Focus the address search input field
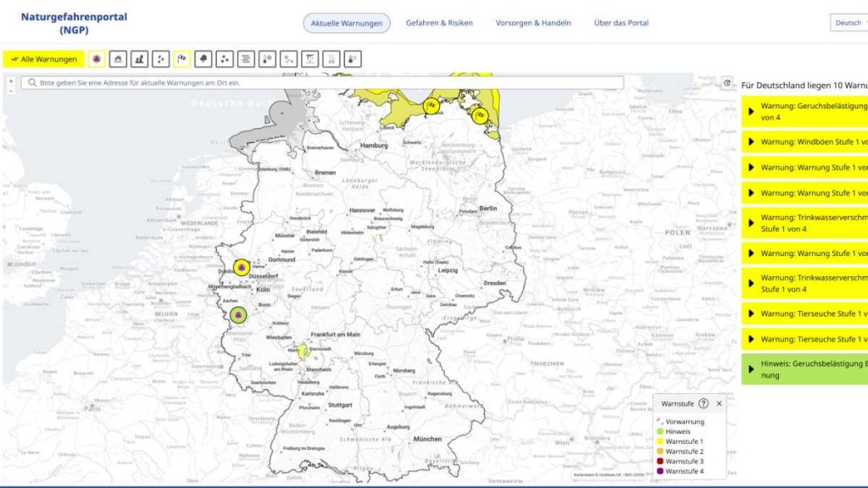Image resolution: width=868 pixels, height=488 pixels. pyautogui.click(x=323, y=82)
